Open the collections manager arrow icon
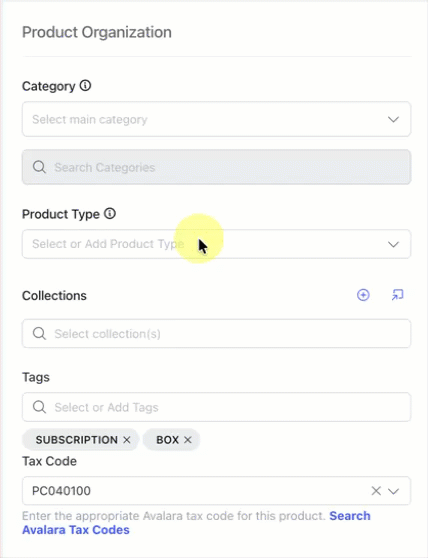The image size is (428, 558). tap(397, 295)
